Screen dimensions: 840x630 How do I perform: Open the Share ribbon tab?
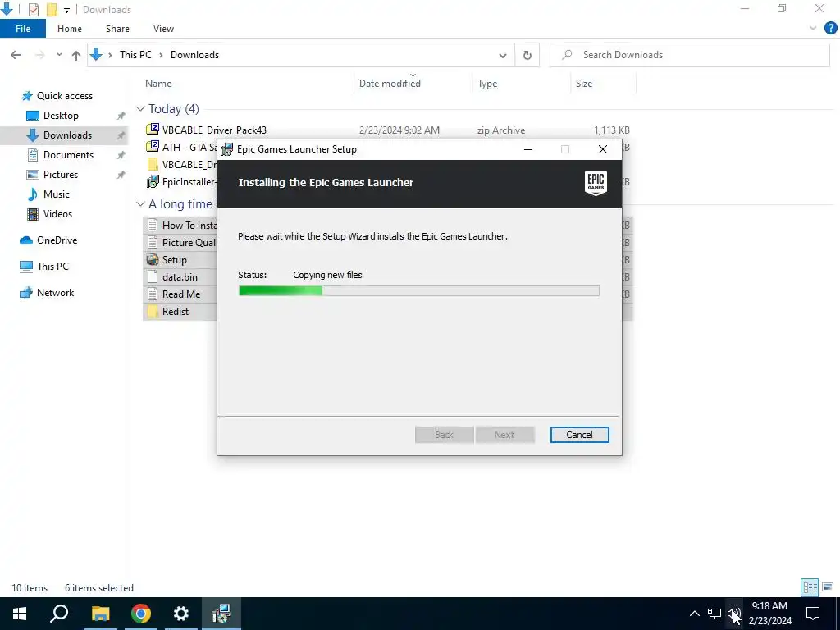coord(117,29)
